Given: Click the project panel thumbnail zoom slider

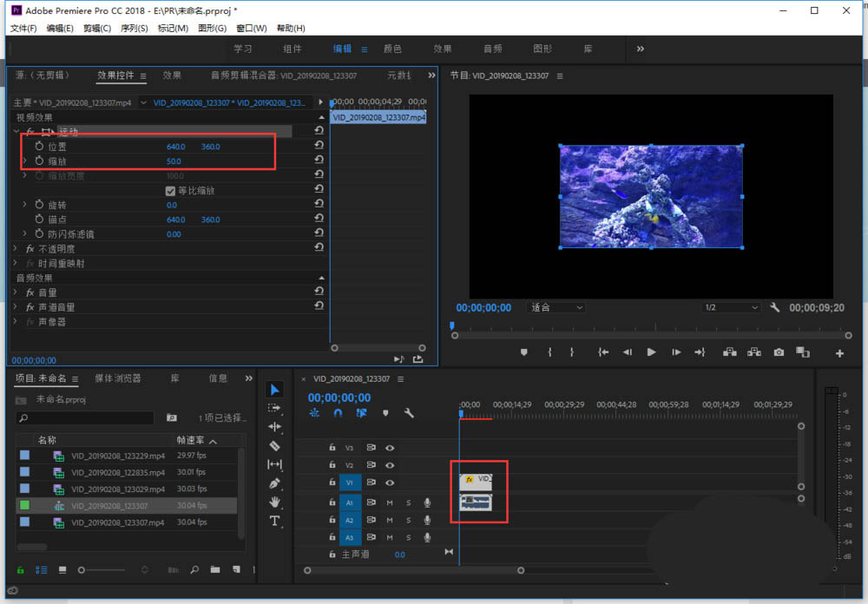Looking at the screenshot, I should coord(82,569).
